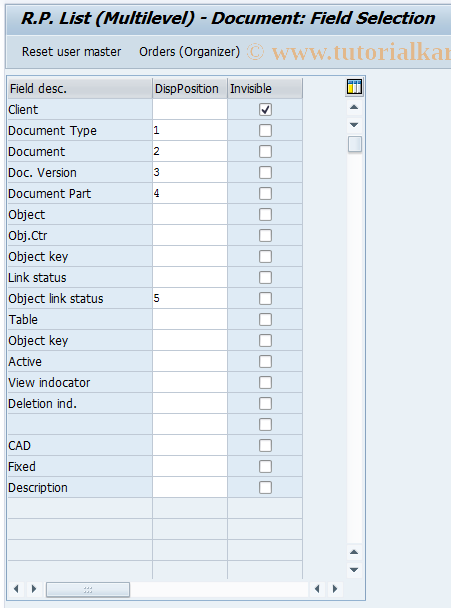Click the right arrow next to the horizontal scrollbar start
Viewport: 451px width, 608px height.
point(34,589)
